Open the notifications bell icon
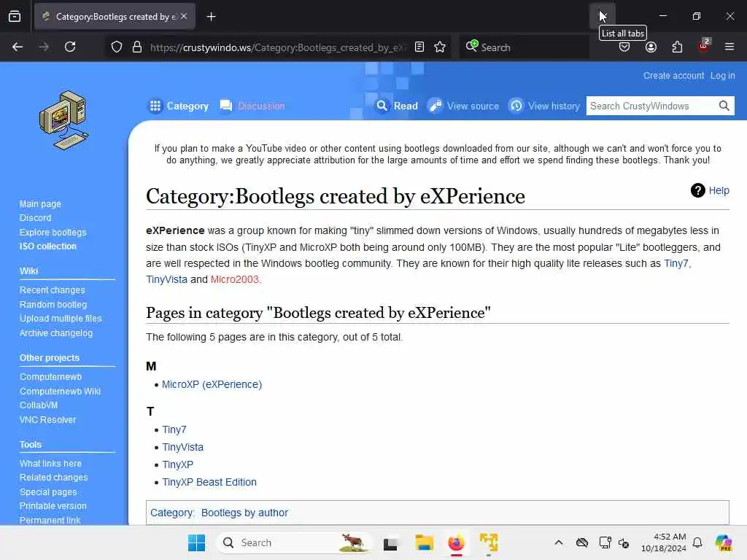 pyautogui.click(x=697, y=542)
